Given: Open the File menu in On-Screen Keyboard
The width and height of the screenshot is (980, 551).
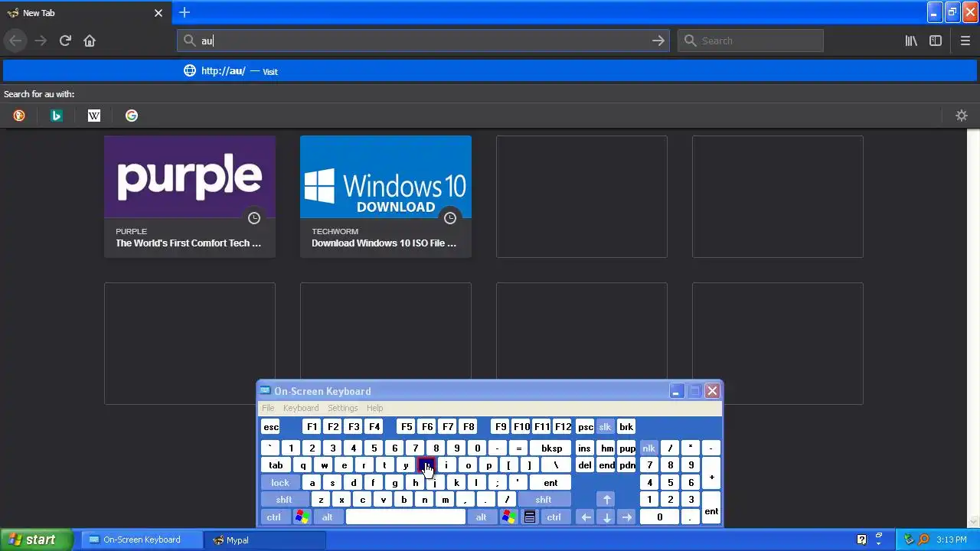Looking at the screenshot, I should [268, 408].
